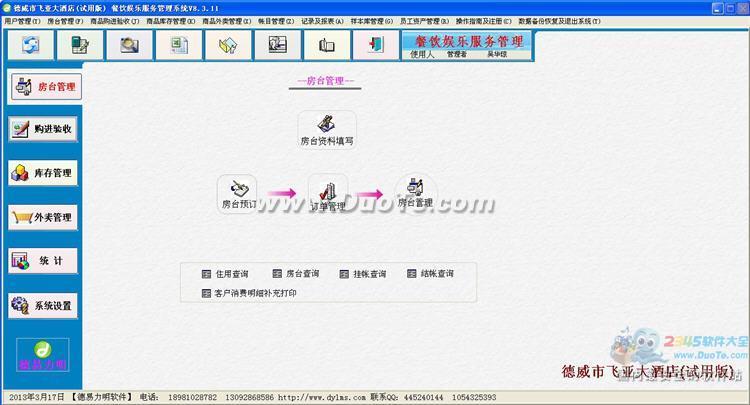Click the green spreadsheet toolbar icon
The image size is (750, 405).
(179, 45)
